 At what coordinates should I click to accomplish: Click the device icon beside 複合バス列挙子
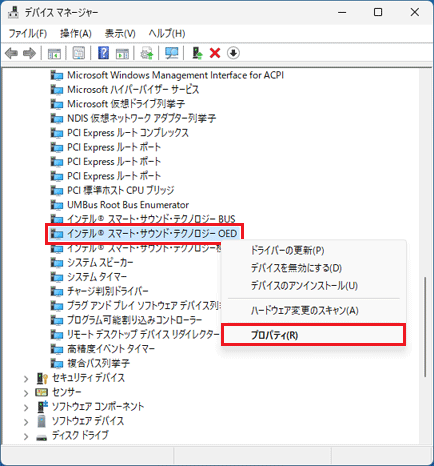(x=57, y=363)
